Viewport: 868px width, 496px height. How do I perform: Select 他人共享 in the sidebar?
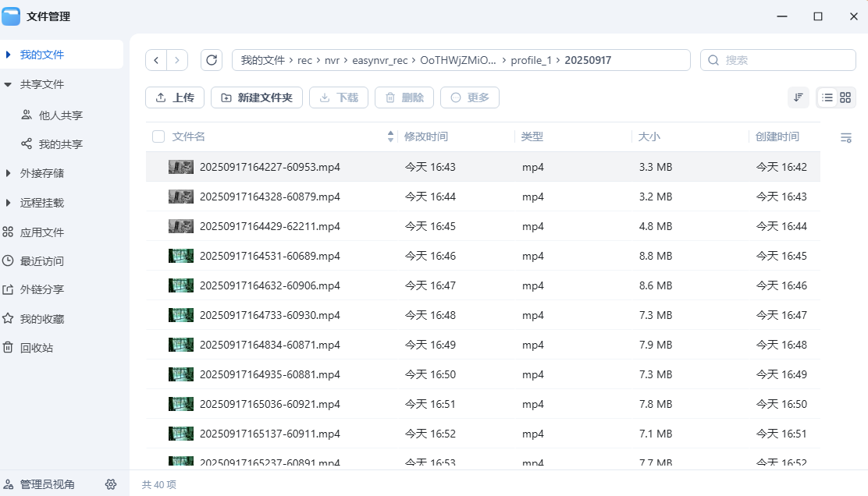pos(61,115)
